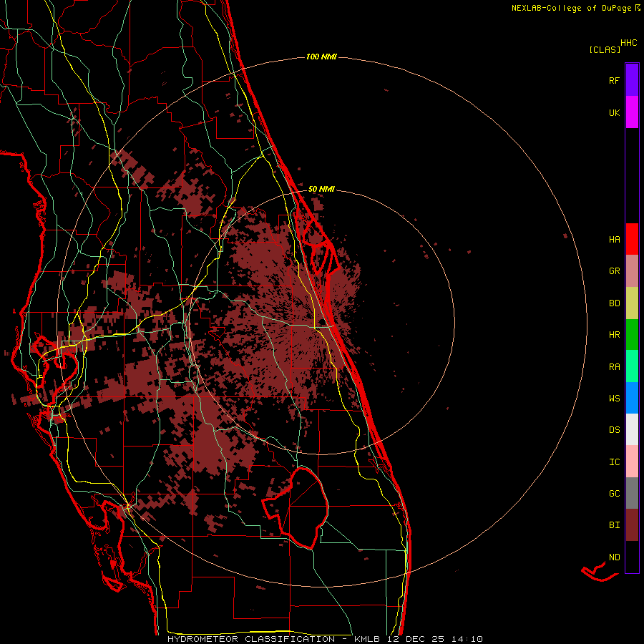Click the KMLB station identifier in caption

click(369, 639)
